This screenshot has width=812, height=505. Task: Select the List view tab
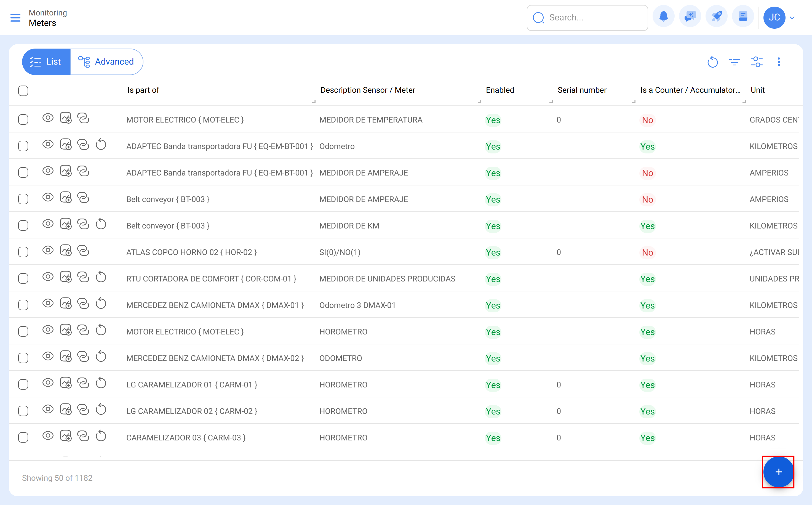46,62
